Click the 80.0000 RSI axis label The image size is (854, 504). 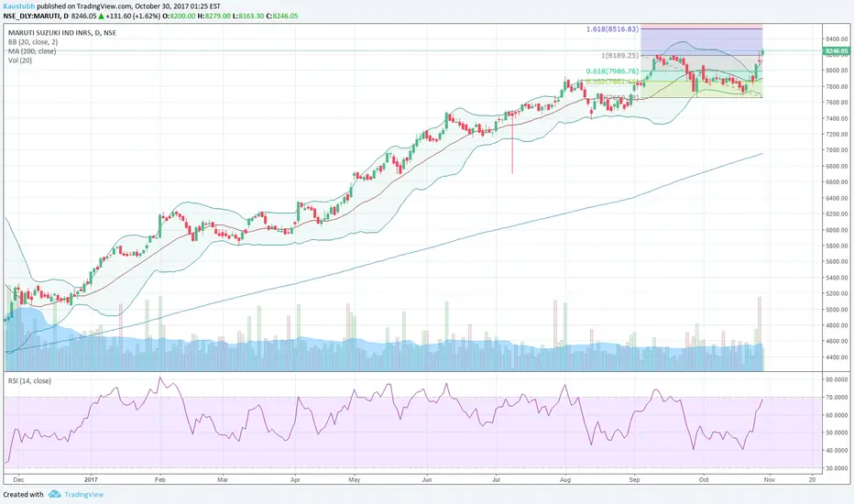click(837, 379)
